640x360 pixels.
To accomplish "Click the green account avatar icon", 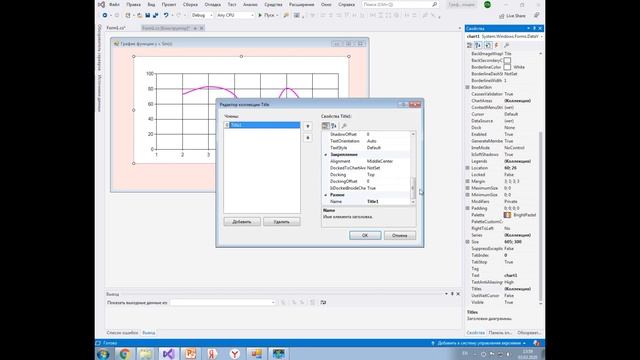I will pyautogui.click(x=487, y=4).
